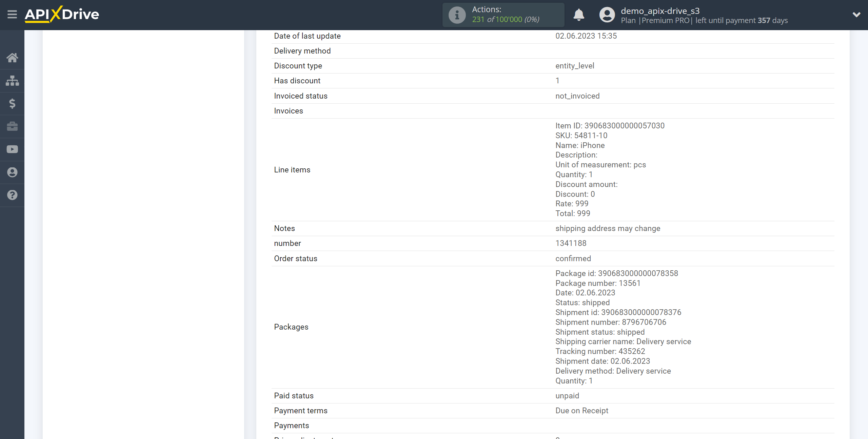Select the Delivery method label

tap(302, 51)
